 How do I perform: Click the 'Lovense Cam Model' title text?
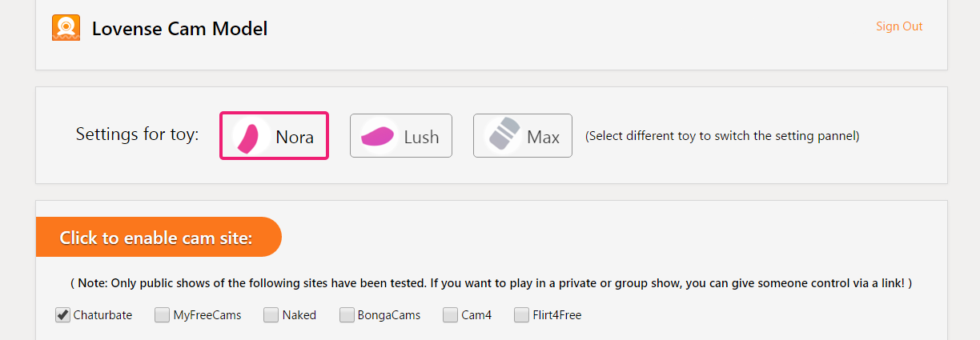180,29
